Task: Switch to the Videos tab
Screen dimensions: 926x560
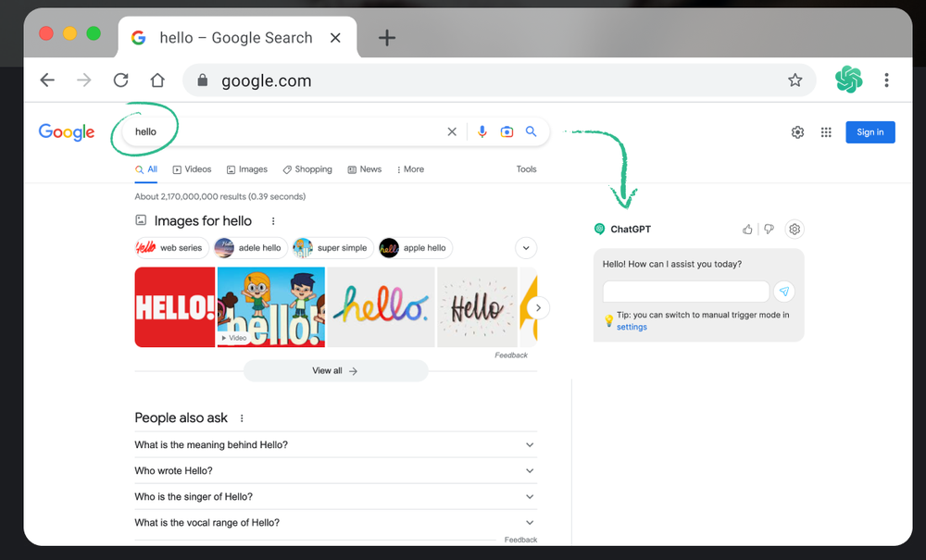Action: click(192, 169)
